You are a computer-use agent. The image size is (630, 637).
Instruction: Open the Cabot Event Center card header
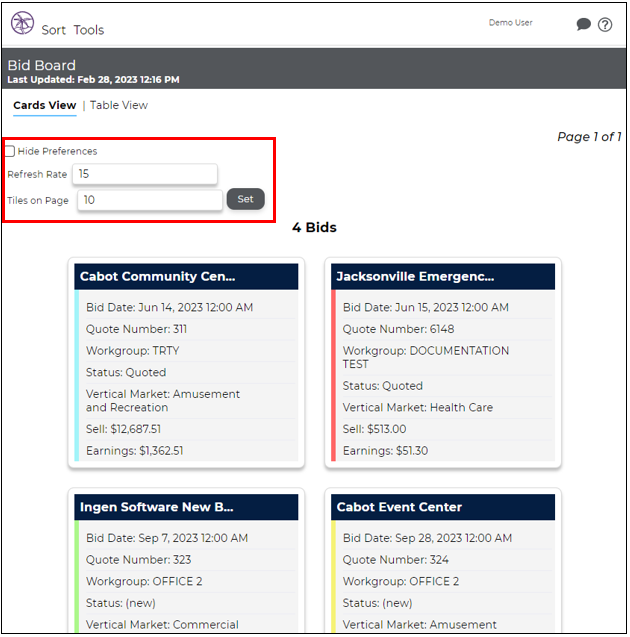[443, 507]
